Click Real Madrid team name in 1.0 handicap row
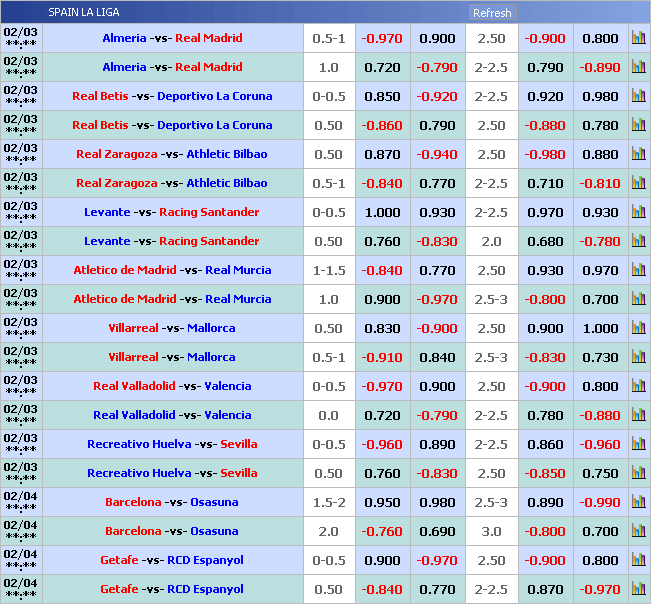 coord(208,67)
